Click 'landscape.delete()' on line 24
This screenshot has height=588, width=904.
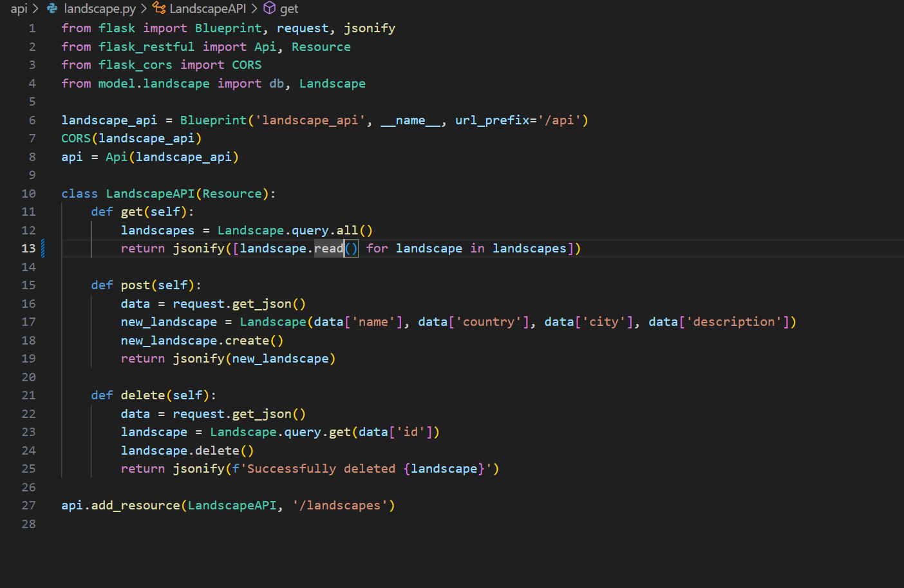[x=187, y=451]
